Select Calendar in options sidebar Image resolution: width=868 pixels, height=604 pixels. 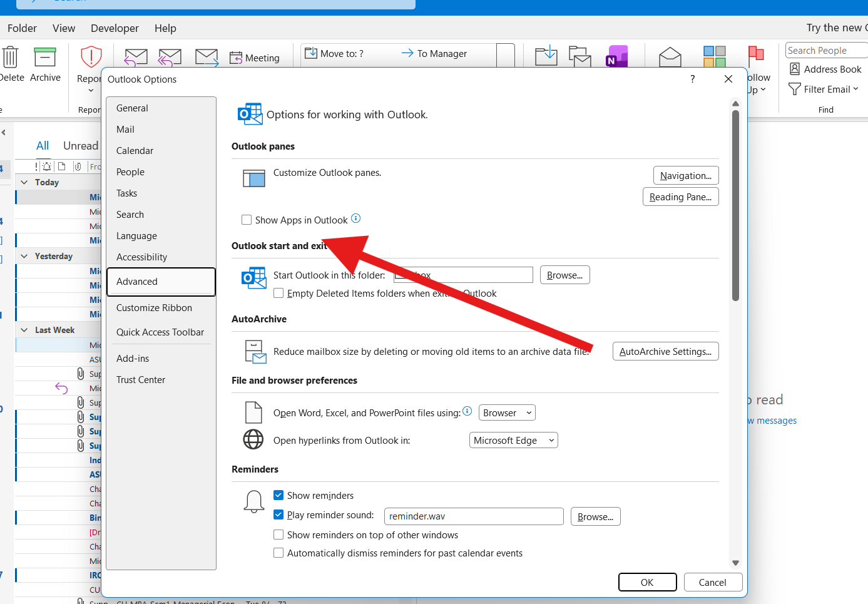coord(161,151)
